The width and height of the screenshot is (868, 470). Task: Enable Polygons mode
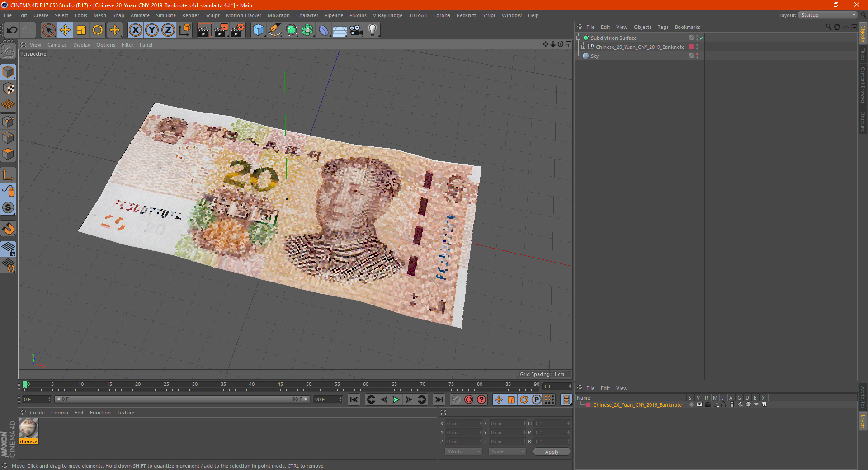point(8,155)
